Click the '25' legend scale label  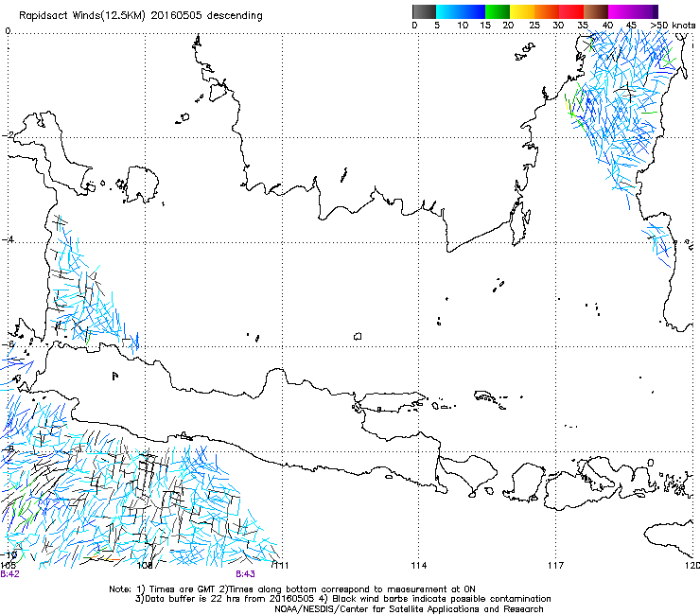534,26
